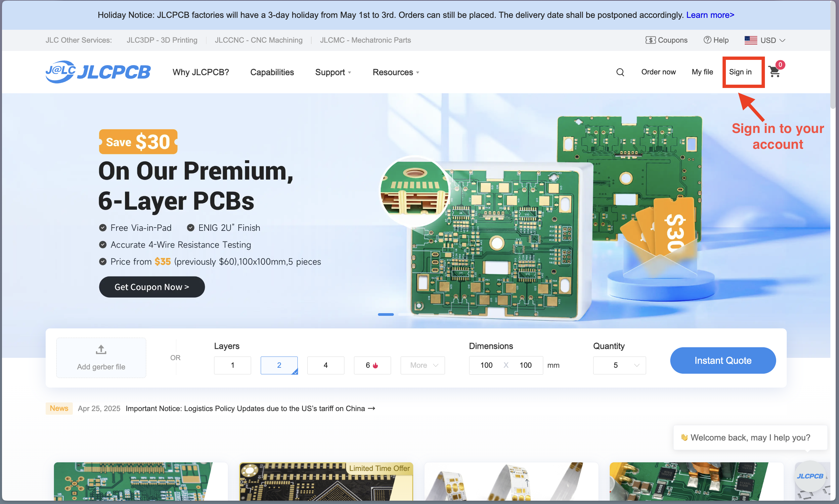Click the gerber file upload icon

click(101, 350)
